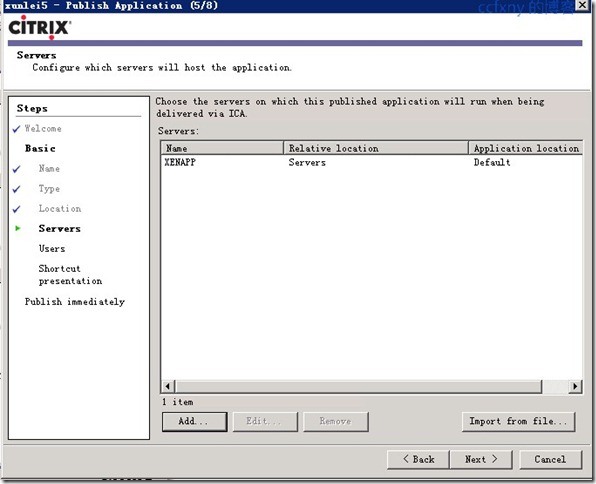Click the right scroll arrow

tap(575, 386)
